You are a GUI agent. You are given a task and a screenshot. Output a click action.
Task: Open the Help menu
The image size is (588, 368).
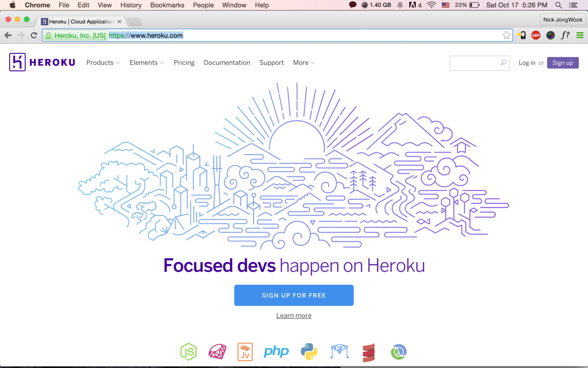(x=262, y=5)
